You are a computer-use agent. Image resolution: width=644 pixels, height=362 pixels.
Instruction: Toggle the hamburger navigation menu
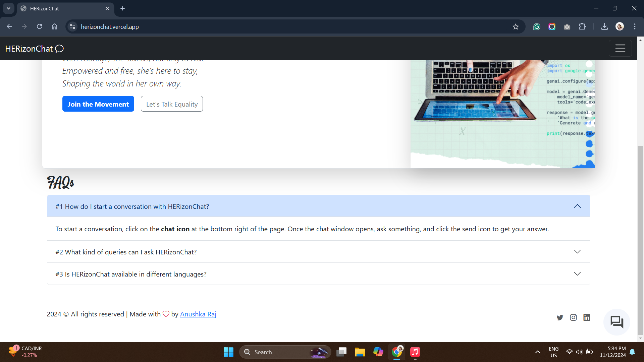(x=620, y=49)
